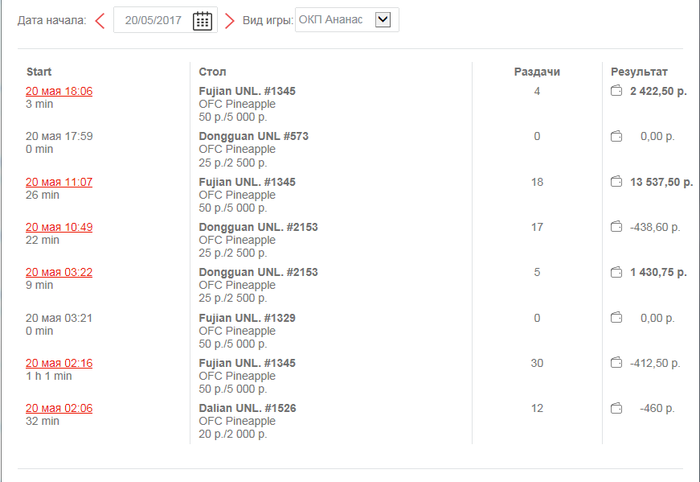Go to next date with right arrow
The height and width of the screenshot is (482, 700).
pyautogui.click(x=229, y=21)
